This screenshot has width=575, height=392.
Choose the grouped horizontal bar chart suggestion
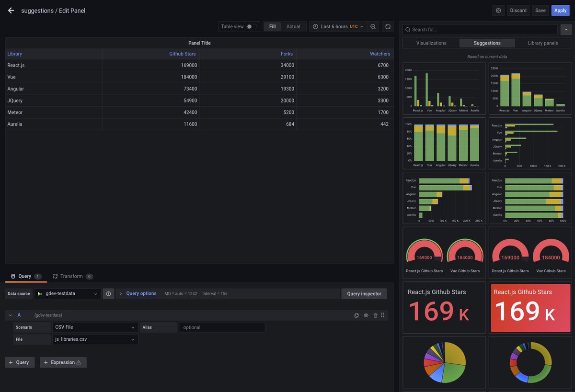530,143
